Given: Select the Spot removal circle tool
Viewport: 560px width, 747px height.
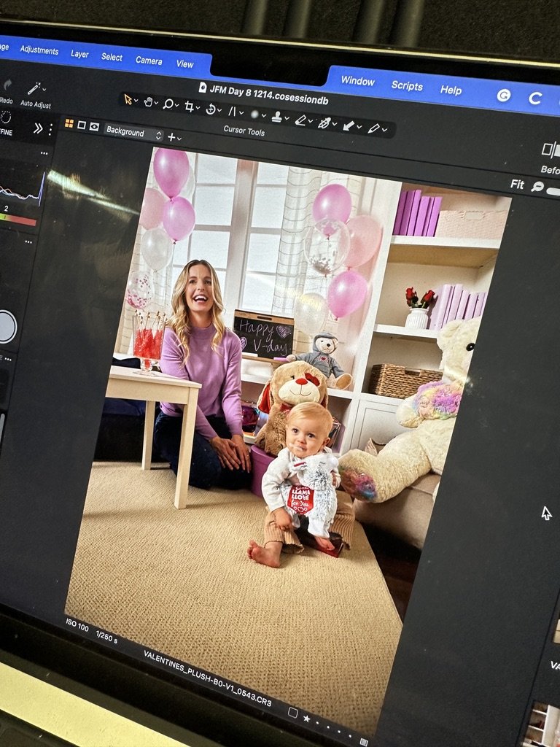Looking at the screenshot, I should (x=254, y=115).
